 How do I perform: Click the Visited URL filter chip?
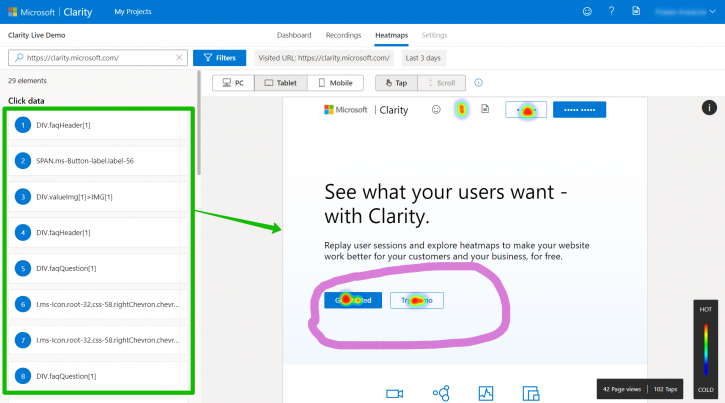[324, 58]
